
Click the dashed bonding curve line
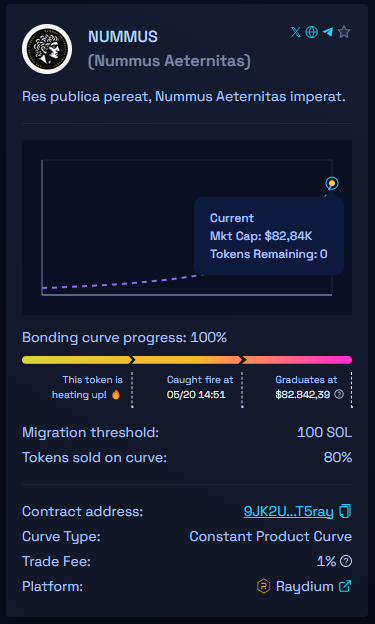pyautogui.click(x=118, y=282)
